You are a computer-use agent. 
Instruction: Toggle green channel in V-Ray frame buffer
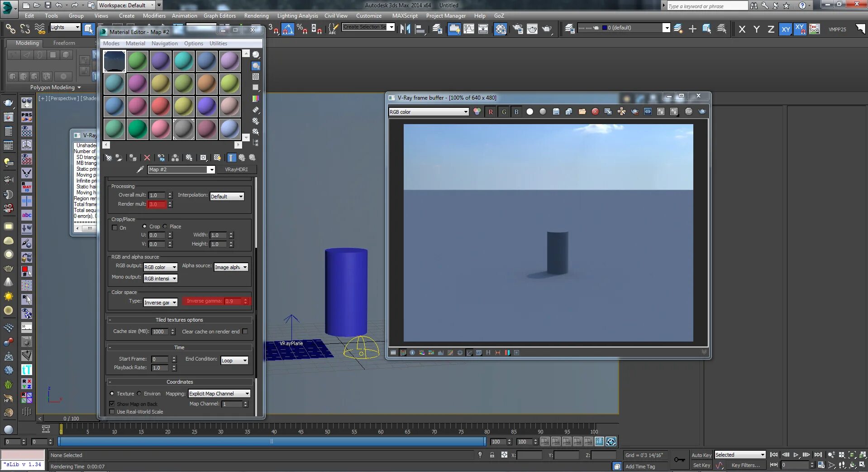point(504,112)
